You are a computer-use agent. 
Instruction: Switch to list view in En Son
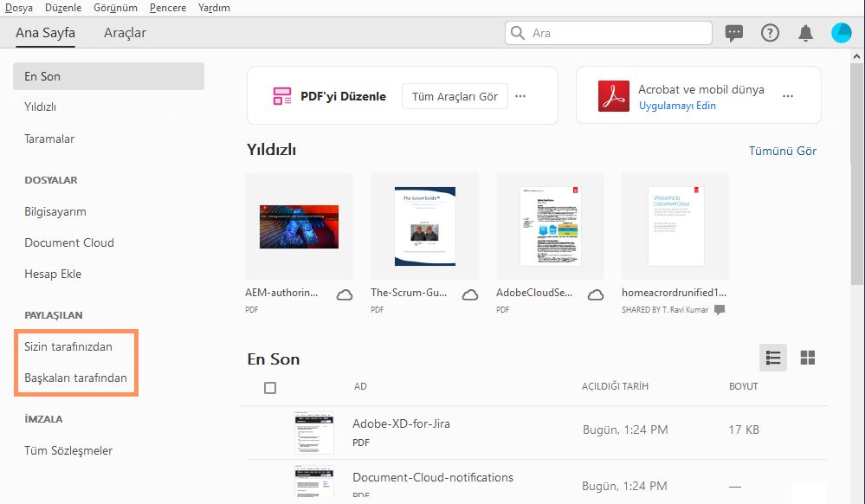coord(773,358)
